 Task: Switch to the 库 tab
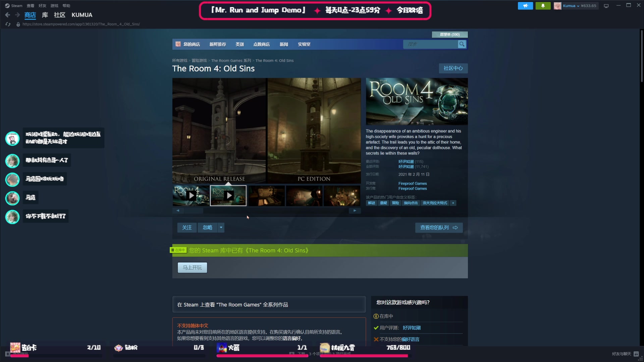[x=45, y=15]
